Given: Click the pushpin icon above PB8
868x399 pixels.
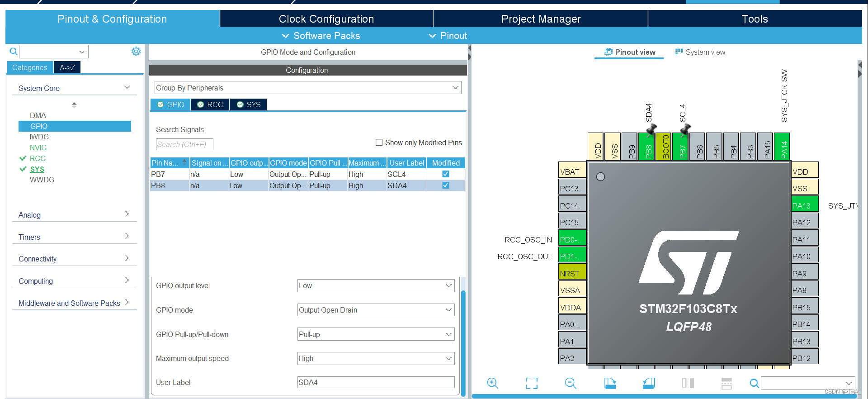Looking at the screenshot, I should click(651, 130).
